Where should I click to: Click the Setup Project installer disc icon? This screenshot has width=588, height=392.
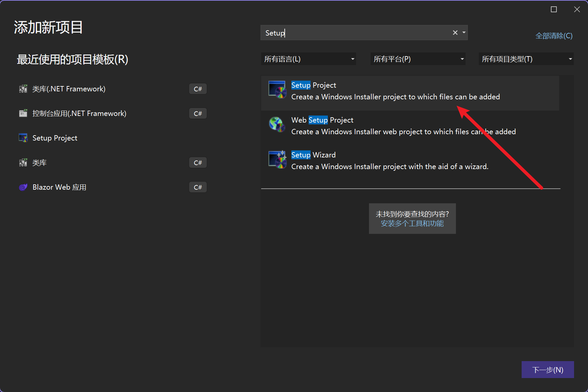(277, 90)
